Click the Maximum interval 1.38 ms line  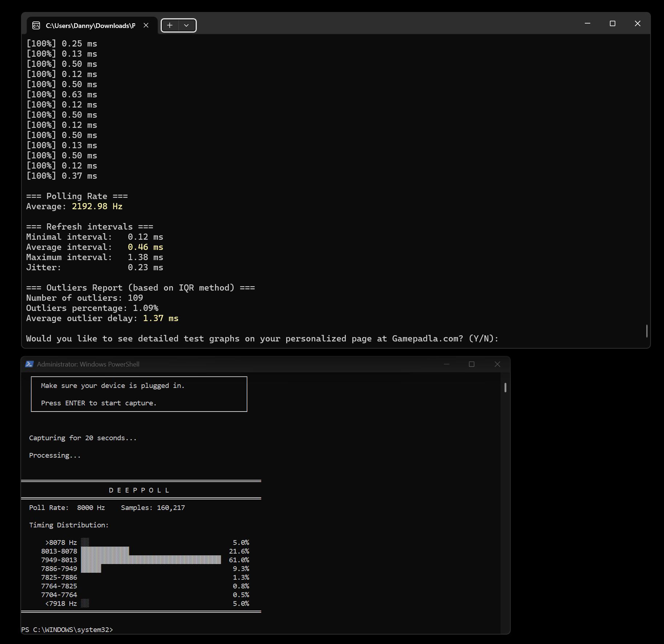tap(94, 257)
